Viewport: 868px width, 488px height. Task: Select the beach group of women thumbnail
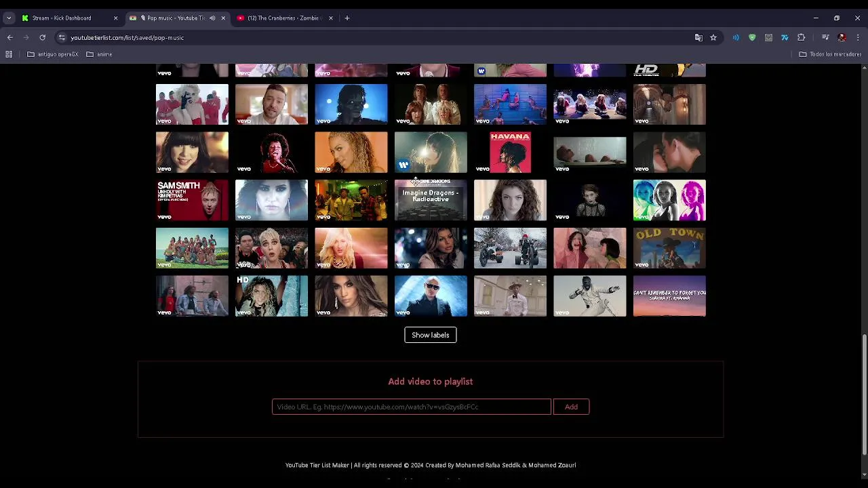point(192,248)
